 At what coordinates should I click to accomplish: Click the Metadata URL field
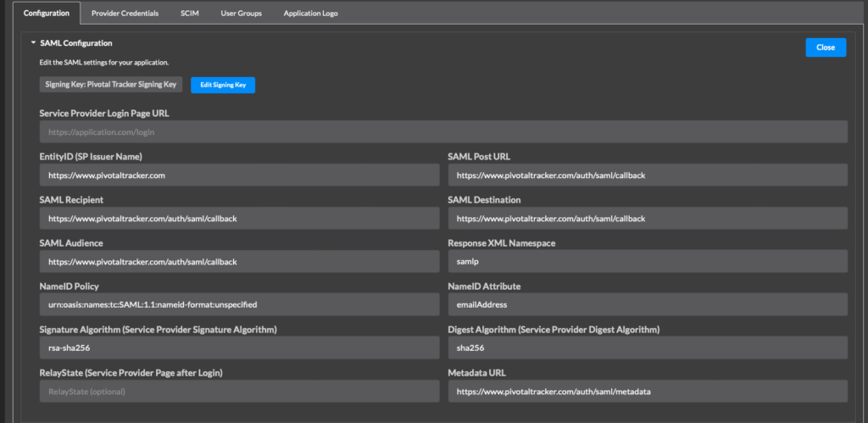click(x=648, y=391)
